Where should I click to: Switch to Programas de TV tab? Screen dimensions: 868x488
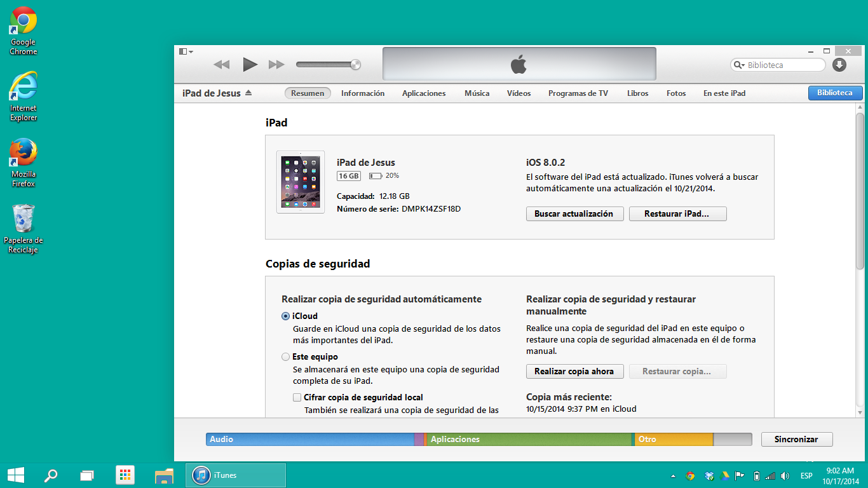coord(578,93)
